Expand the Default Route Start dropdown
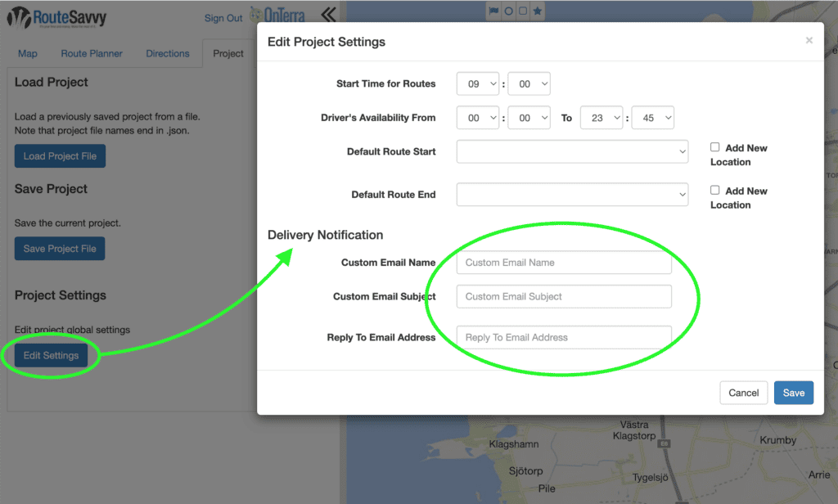The image size is (838, 504). point(572,151)
